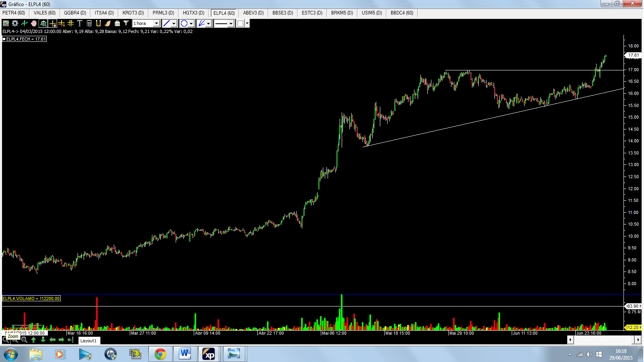Click the green left arrow to scroll back
Image resolution: width=644 pixels, height=362 pixels.
pyautogui.click(x=52, y=340)
